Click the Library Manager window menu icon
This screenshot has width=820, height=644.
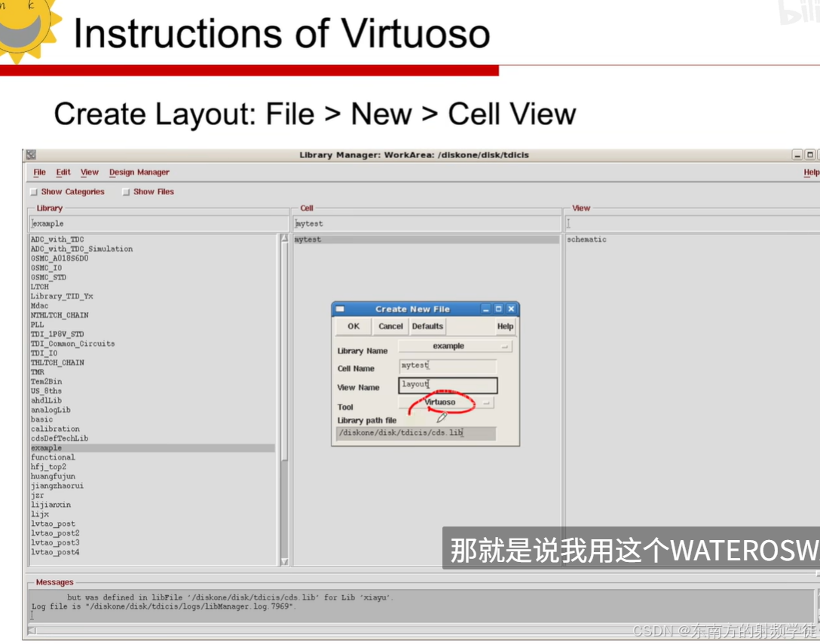coord(31,154)
